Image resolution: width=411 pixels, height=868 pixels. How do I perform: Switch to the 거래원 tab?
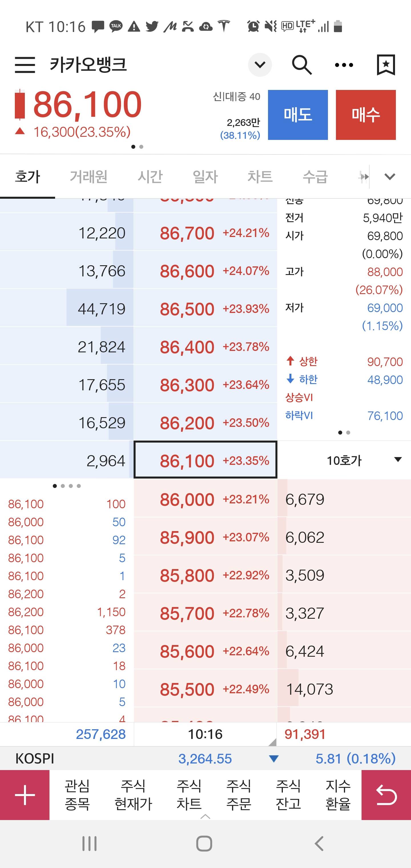coord(88,176)
